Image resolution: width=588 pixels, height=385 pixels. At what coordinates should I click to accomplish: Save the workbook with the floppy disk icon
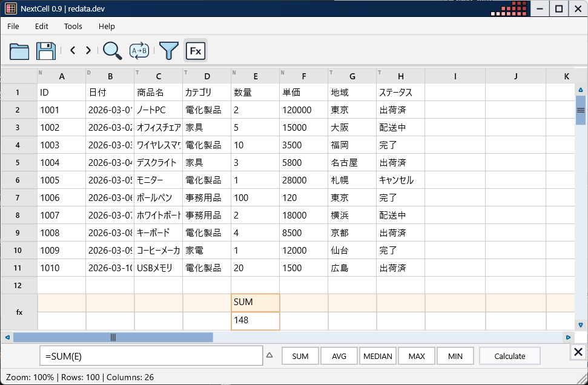(45, 50)
